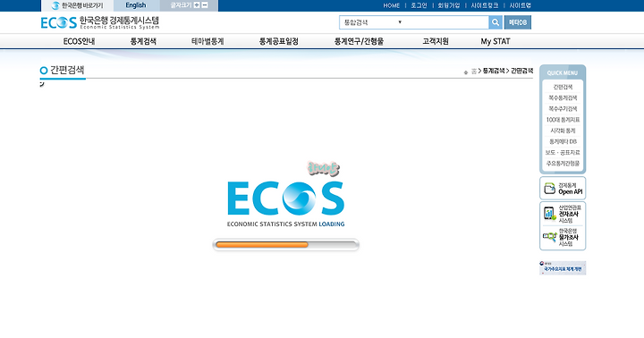Image resolution: width=644 pixels, height=338 pixels.
Task: Select 100대 통계지표 in Quick Menu
Action: [x=563, y=120]
